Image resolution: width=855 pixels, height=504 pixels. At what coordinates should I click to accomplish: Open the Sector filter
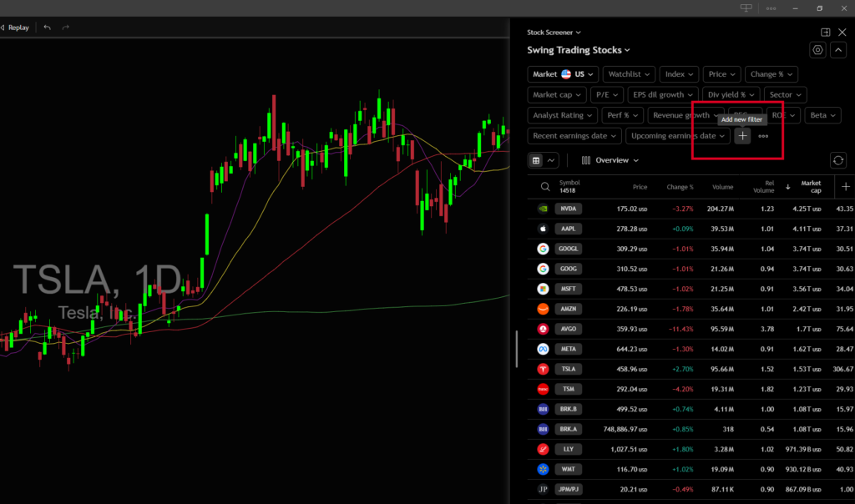pyautogui.click(x=785, y=95)
